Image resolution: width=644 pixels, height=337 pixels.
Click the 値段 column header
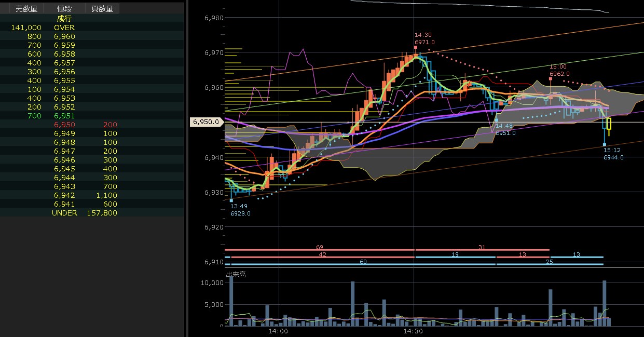[x=64, y=8]
